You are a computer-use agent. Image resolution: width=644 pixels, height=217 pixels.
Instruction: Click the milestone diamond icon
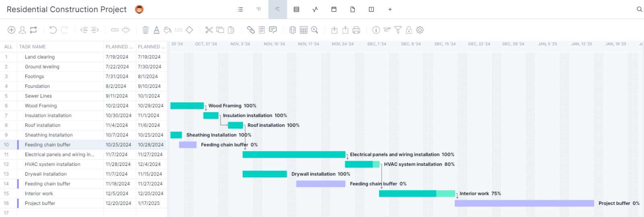(x=189, y=30)
